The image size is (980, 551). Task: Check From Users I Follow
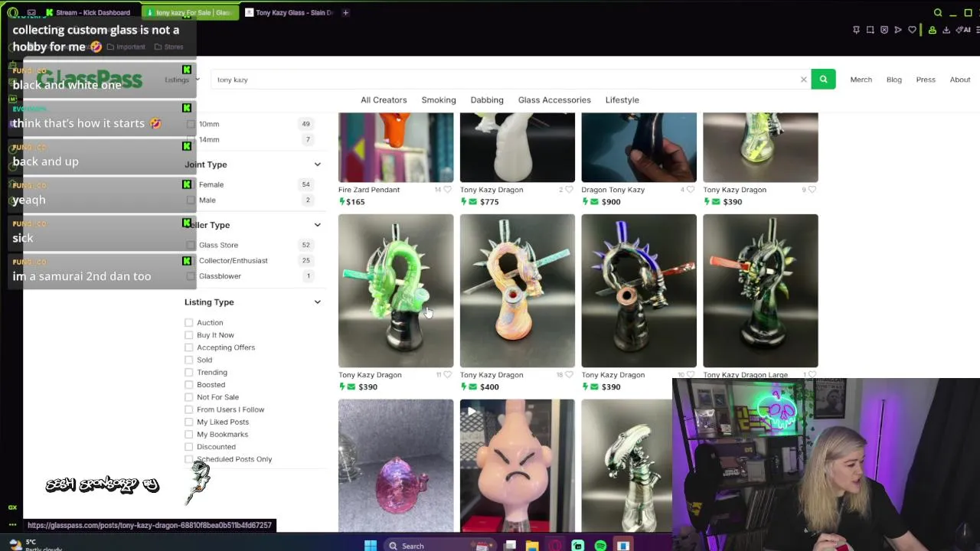pos(189,409)
